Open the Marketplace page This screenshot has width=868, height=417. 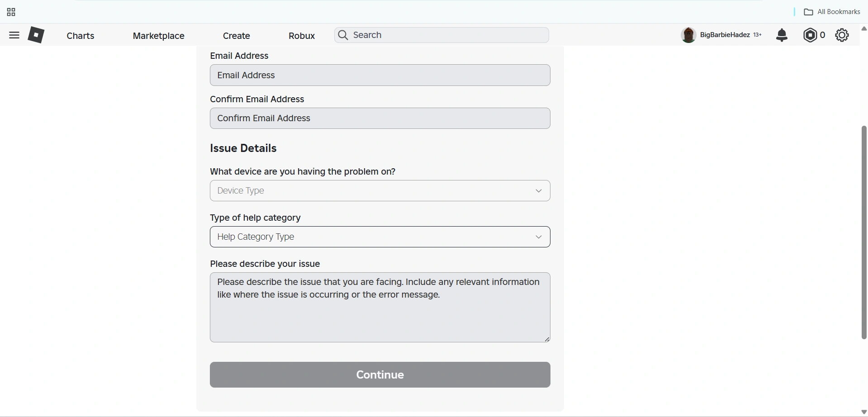tap(158, 36)
